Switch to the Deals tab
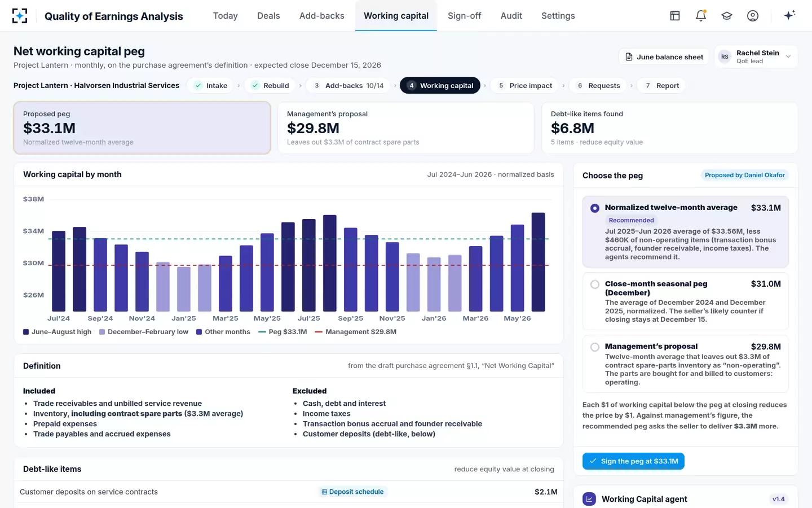Image resolution: width=812 pixels, height=508 pixels. (x=268, y=16)
